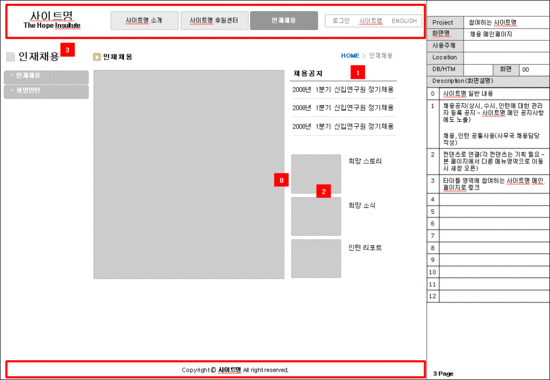Viewport: 550px width, 380px height.
Task: Click the 희망 스토리 label
Action: (x=365, y=161)
